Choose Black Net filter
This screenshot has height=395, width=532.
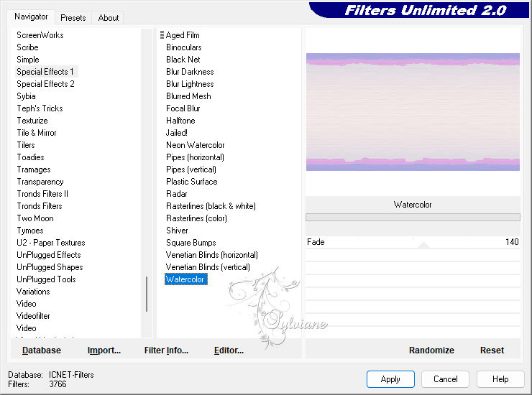[183, 60]
